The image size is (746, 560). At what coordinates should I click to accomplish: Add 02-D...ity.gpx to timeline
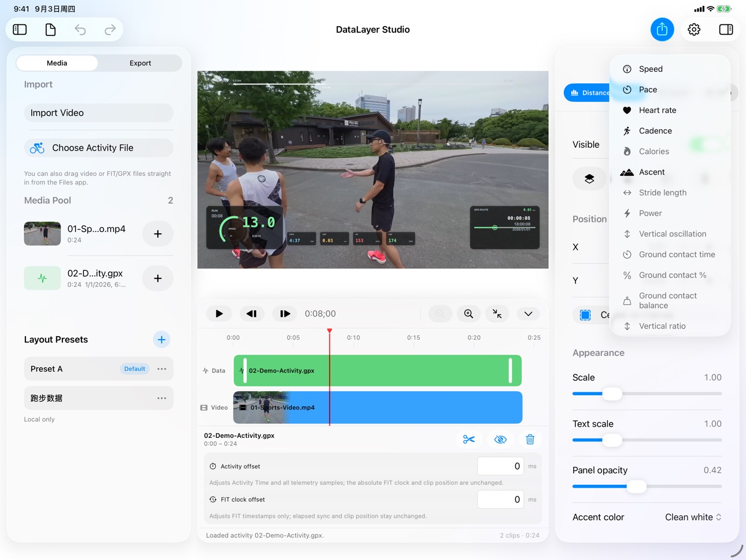tap(158, 278)
